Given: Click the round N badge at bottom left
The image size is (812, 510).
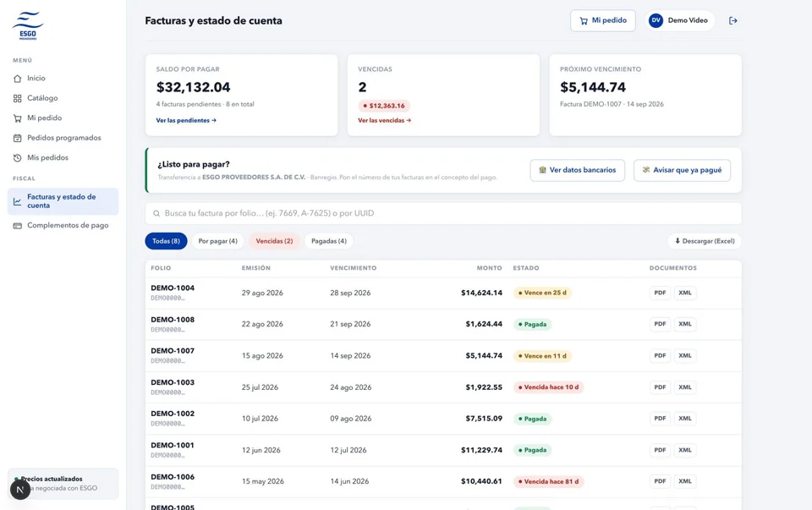Looking at the screenshot, I should [20, 490].
